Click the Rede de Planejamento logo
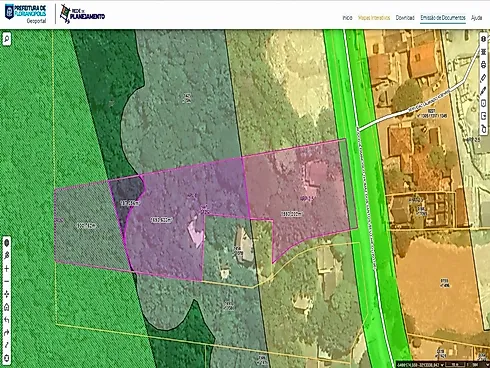The width and height of the screenshot is (490, 368). [x=83, y=14]
